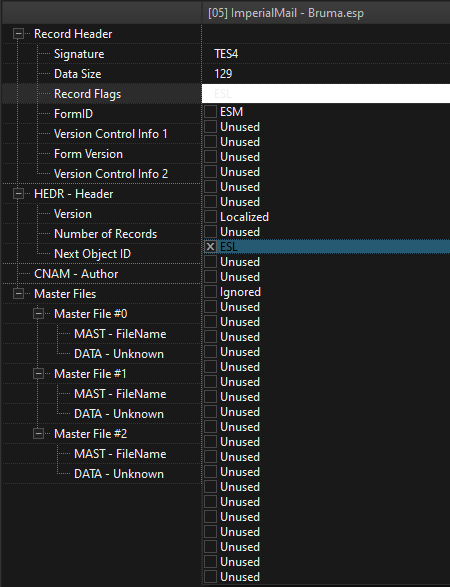Check the Ignored flag checkbox
Image resolution: width=450 pixels, height=587 pixels.
pos(210,292)
